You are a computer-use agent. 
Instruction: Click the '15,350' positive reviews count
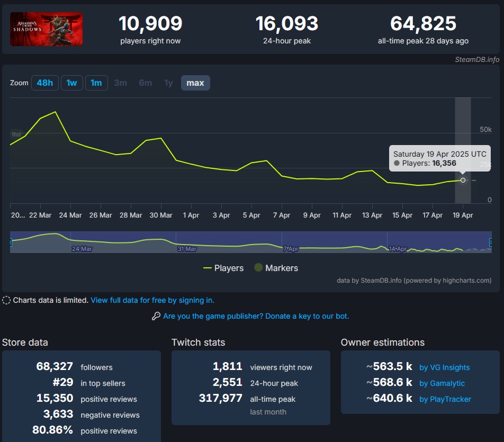pos(55,398)
